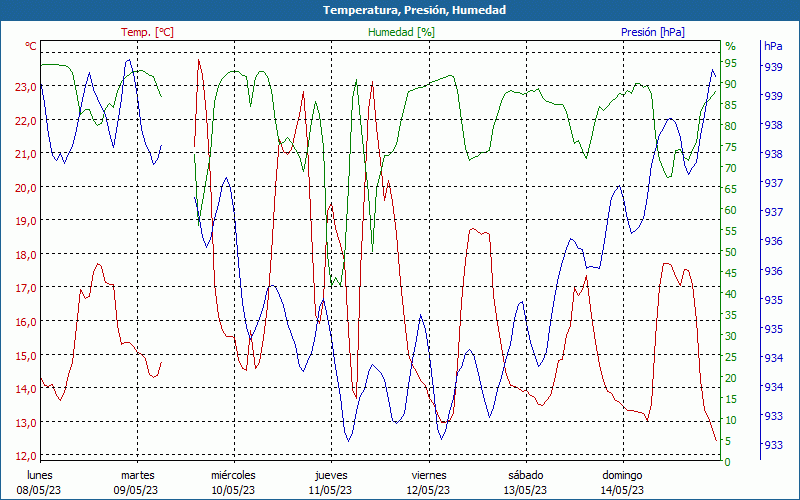Screen dimensions: 800x500
Task: Click the 22,0 temperature axis value
Action: (x=26, y=120)
